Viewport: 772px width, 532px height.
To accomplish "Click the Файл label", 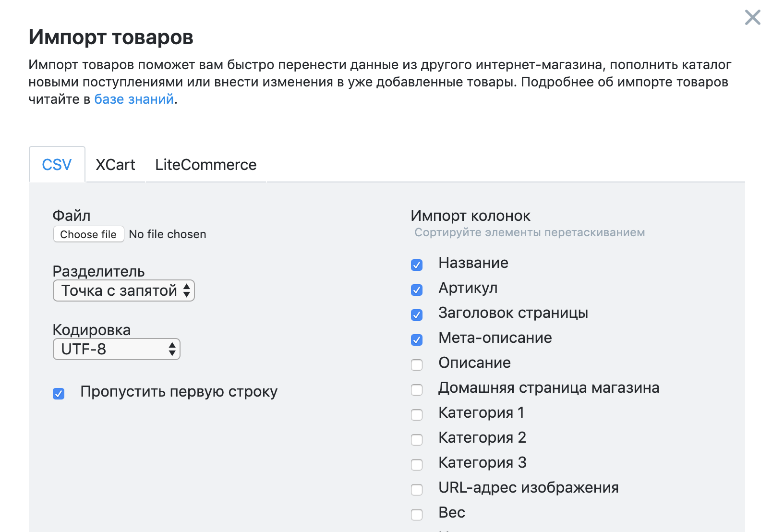I will tap(72, 216).
